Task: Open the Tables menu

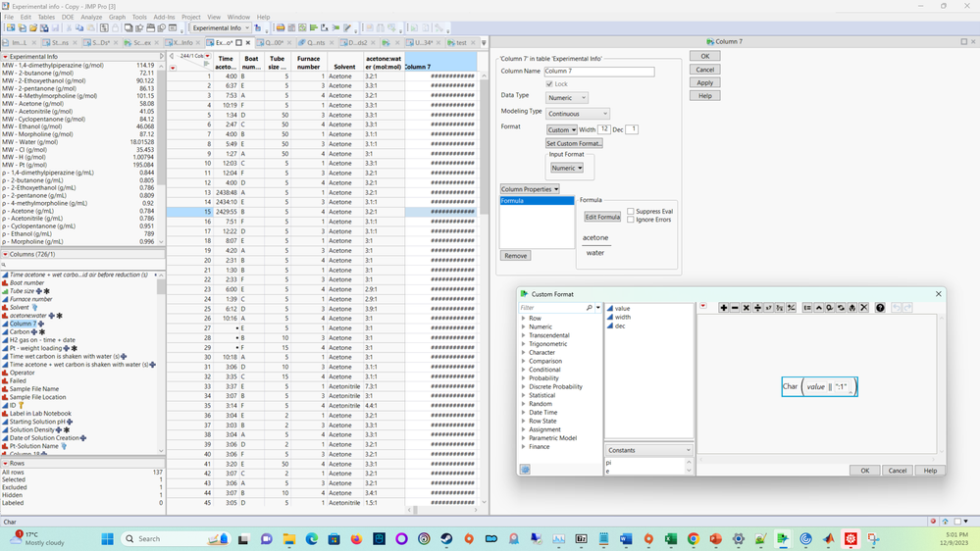Action: (x=46, y=17)
